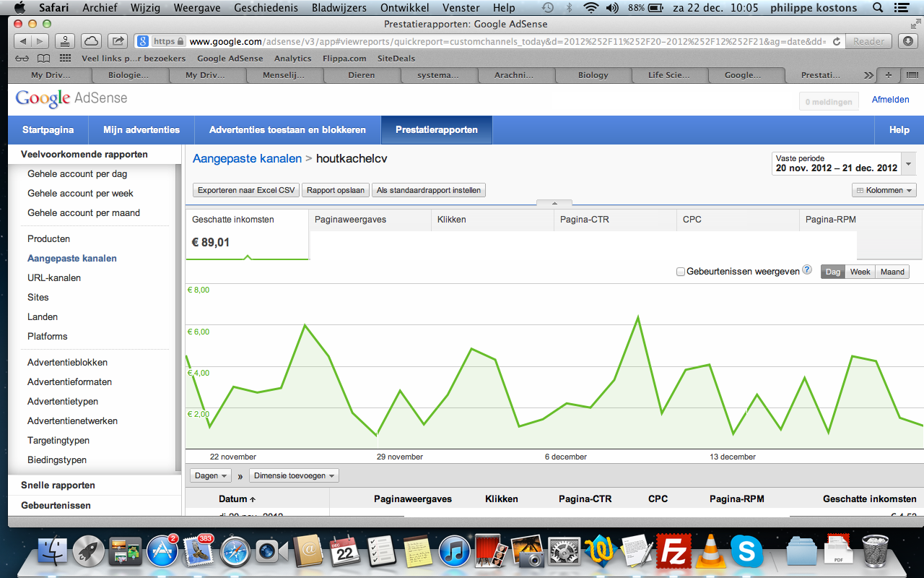Open Spotlight search magnifier in menu bar
This screenshot has height=578, width=924.
coord(878,8)
